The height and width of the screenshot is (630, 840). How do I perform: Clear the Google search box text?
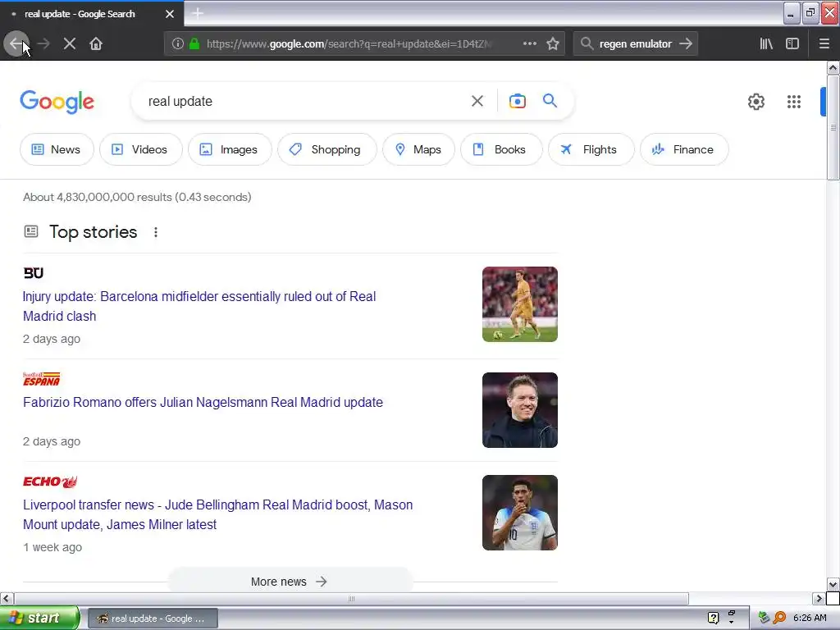[x=477, y=101]
